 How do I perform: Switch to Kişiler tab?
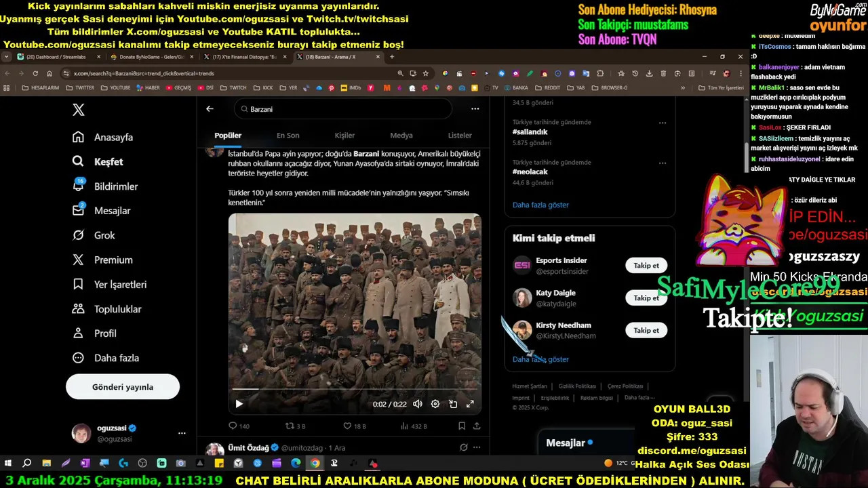[x=344, y=135]
